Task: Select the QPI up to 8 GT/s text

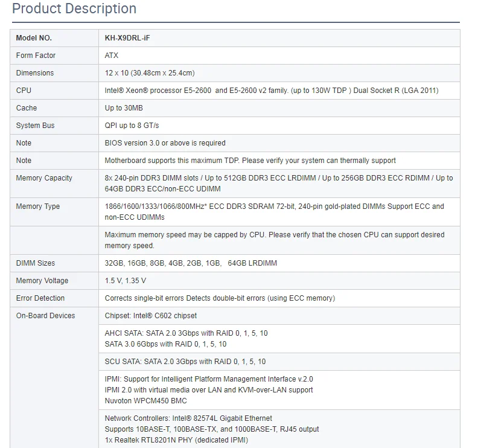Action: pyautogui.click(x=132, y=126)
